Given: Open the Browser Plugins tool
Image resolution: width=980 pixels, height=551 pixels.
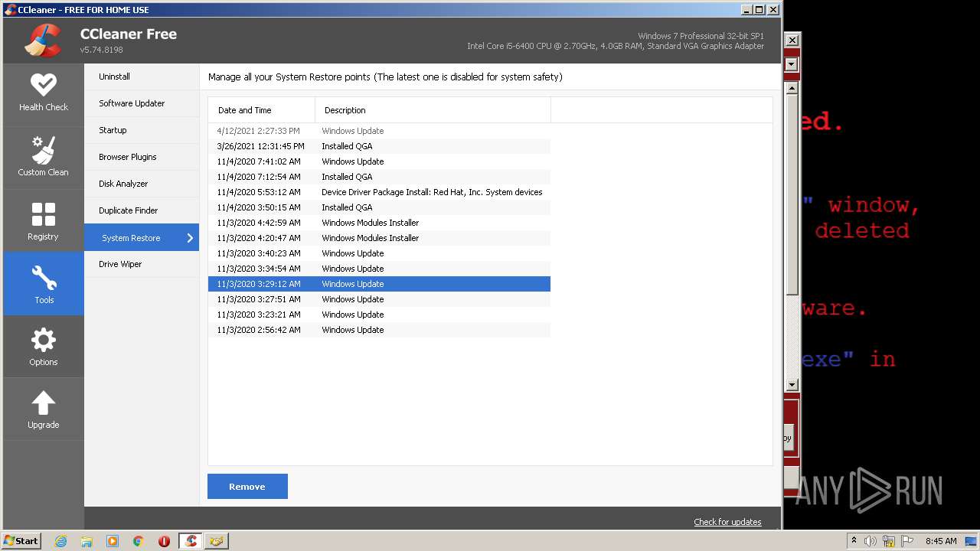Looking at the screenshot, I should tap(142, 157).
